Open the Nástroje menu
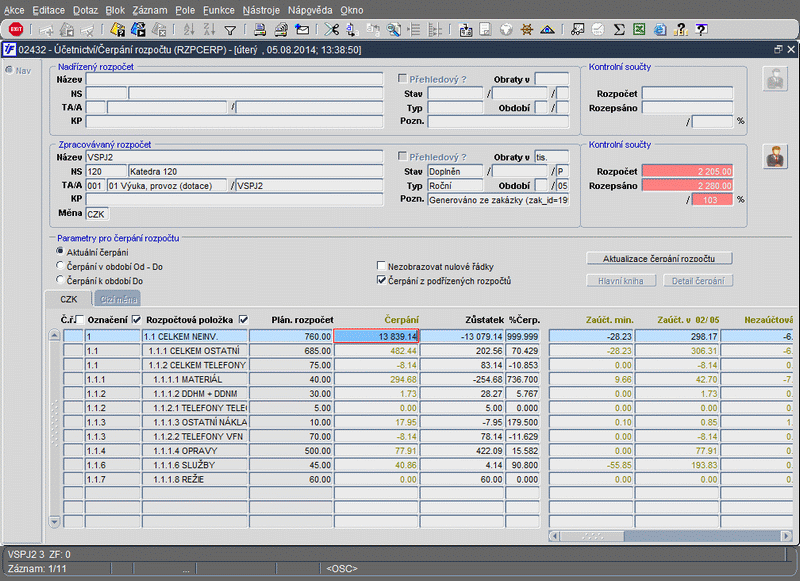 coord(261,8)
